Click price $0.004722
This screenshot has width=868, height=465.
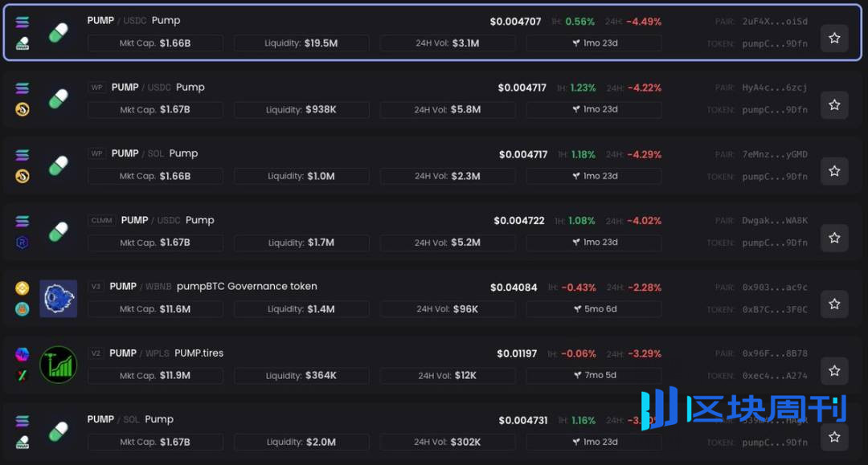coord(519,221)
